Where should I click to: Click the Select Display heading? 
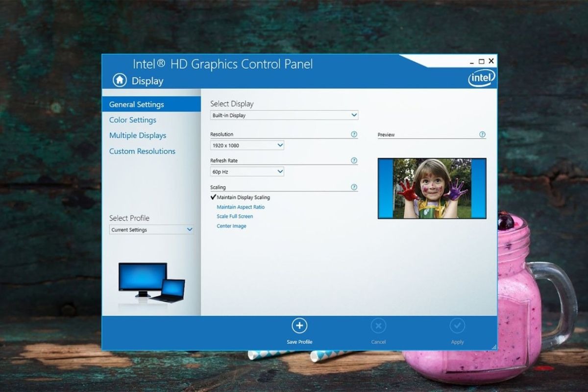232,104
